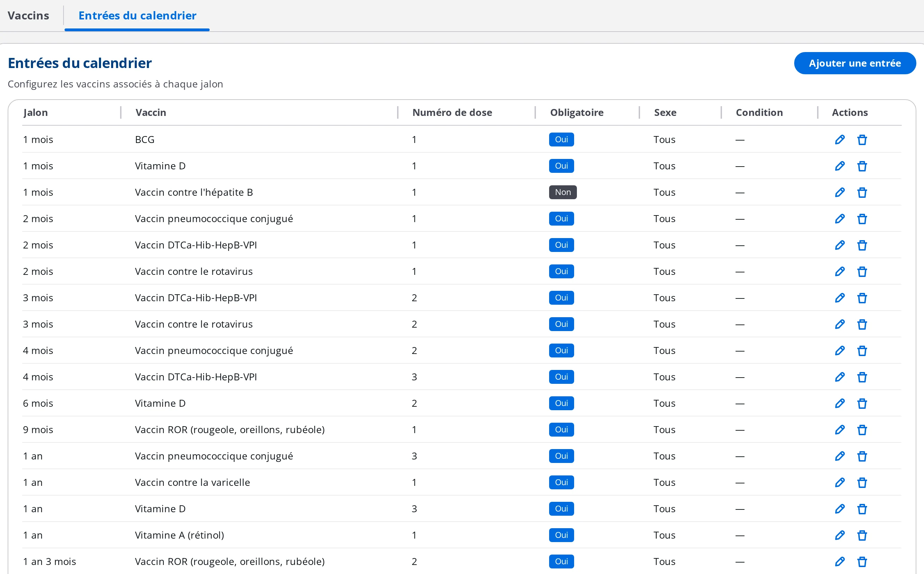Delete the 9 mois ROR entry
The image size is (924, 574).
862,430
